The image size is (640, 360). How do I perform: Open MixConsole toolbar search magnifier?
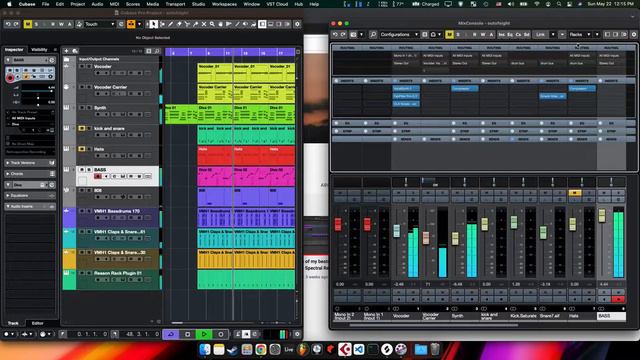pyautogui.click(x=373, y=35)
